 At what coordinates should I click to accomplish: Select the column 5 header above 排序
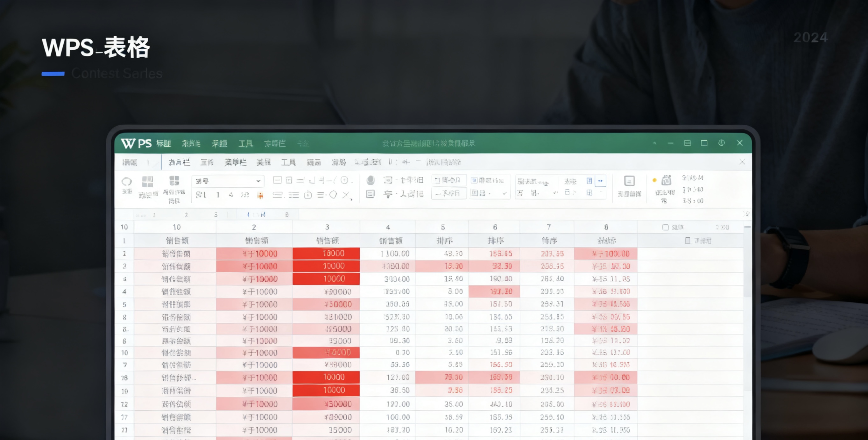coord(442,227)
